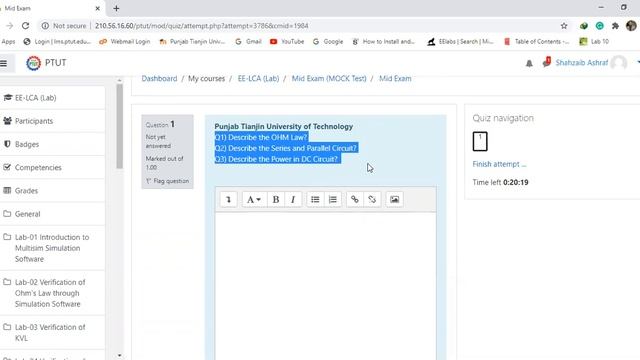Click the dark green shield extension icon
This screenshot has height=360, width=640.
tap(584, 26)
